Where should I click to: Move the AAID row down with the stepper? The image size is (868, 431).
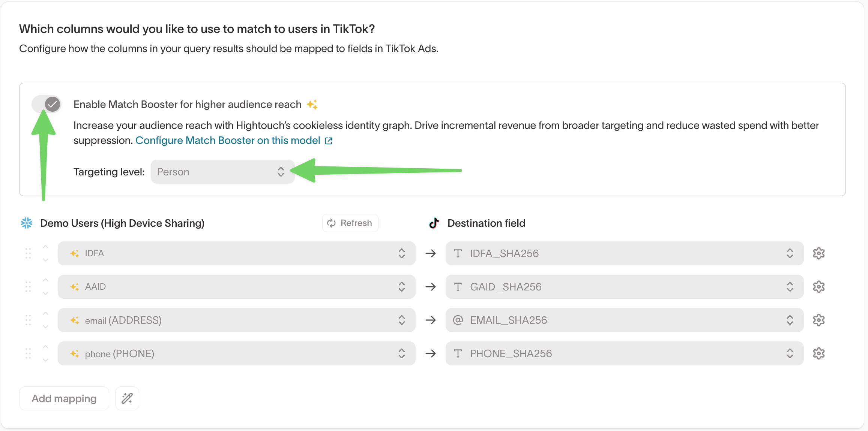click(x=45, y=293)
